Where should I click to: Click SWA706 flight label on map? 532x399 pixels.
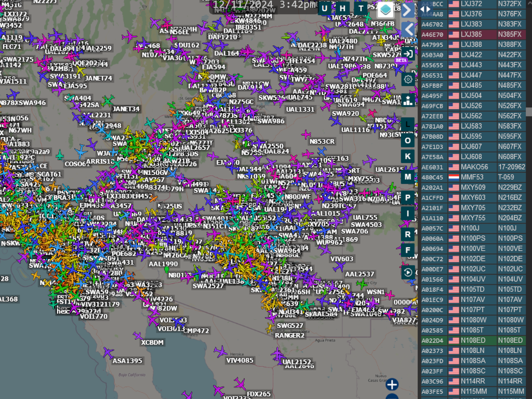355,232
